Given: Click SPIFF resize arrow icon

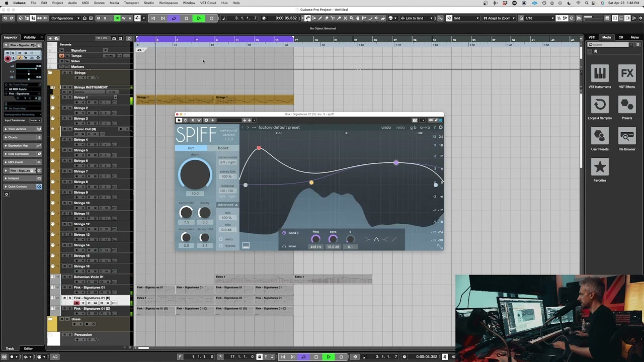Looking at the screenshot, I should [440, 246].
